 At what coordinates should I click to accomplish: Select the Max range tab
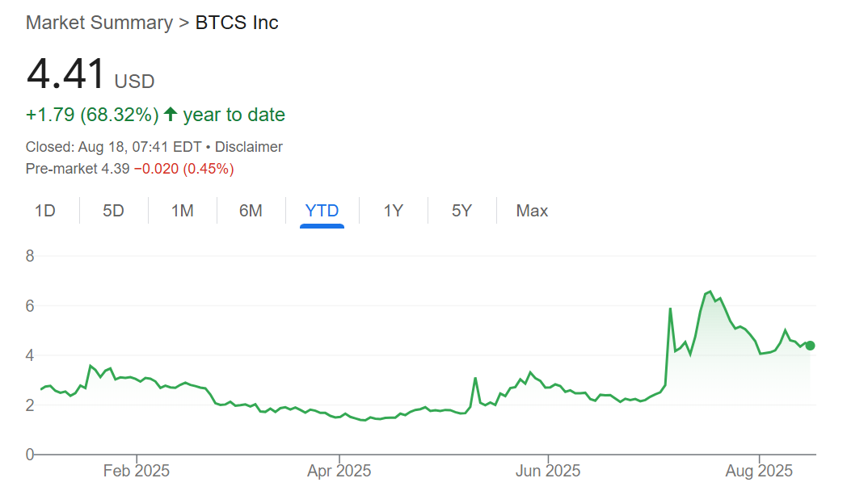coord(532,211)
